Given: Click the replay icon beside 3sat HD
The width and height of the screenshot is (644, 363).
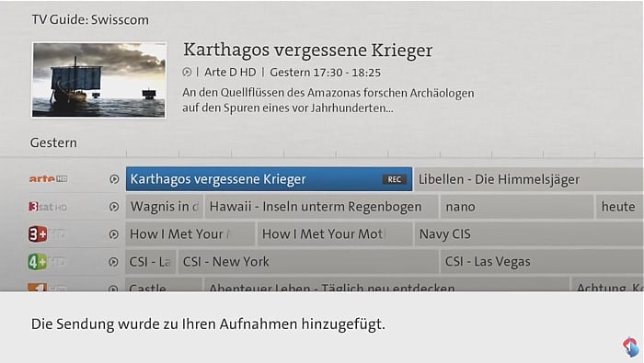Looking at the screenshot, I should [114, 207].
